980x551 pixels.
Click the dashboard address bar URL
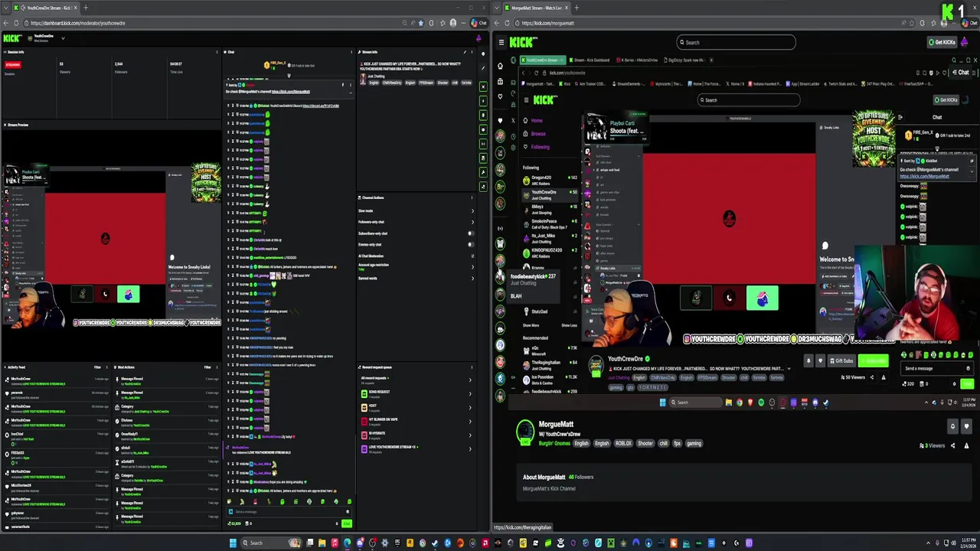tap(78, 23)
